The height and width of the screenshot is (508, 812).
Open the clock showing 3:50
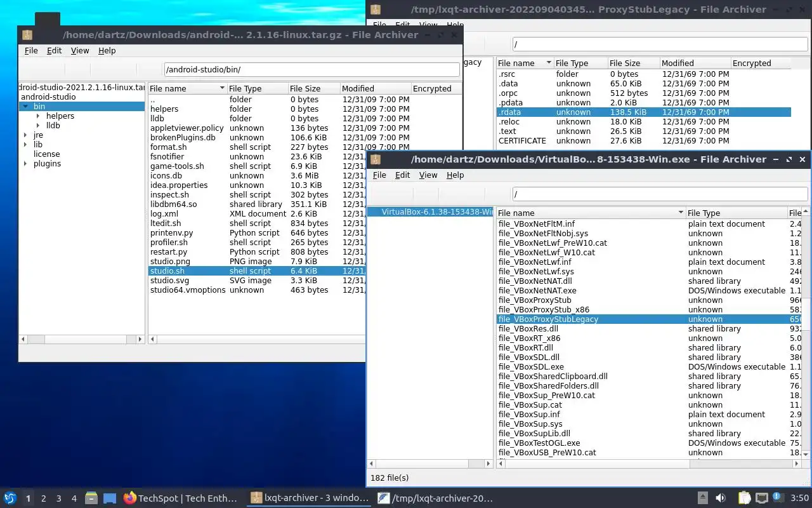tap(801, 498)
